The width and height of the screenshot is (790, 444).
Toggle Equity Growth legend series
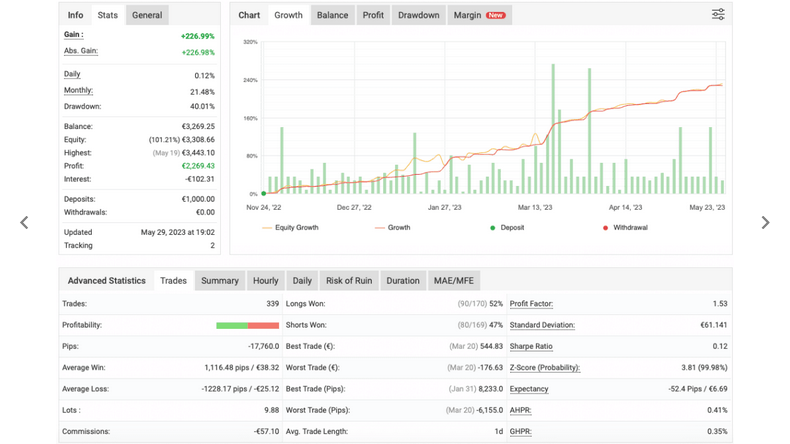coord(290,228)
